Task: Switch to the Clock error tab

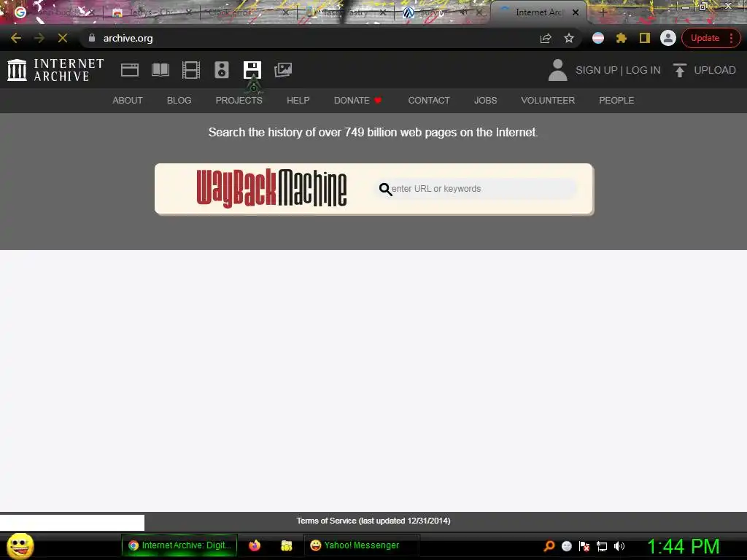Action: click(248, 12)
